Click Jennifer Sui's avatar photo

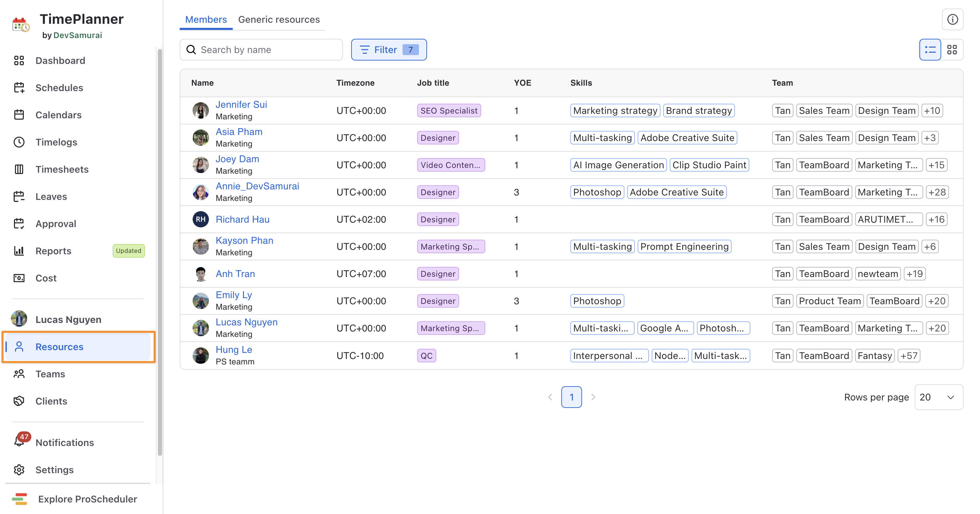pyautogui.click(x=200, y=110)
